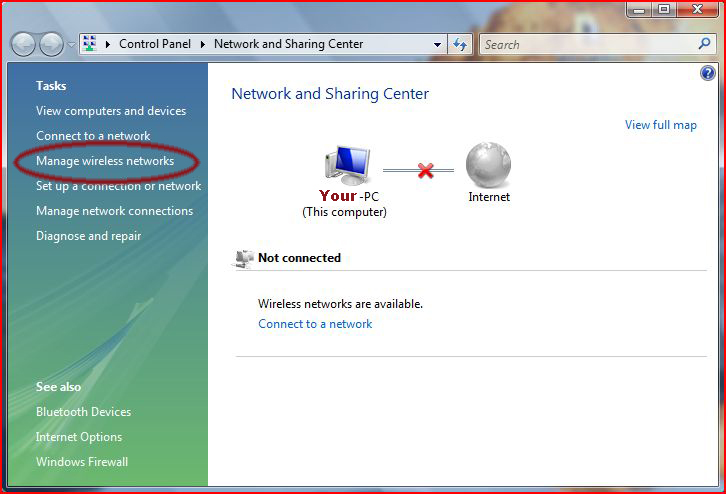Screen dimensions: 726x494
Task: Select Network and Sharing Center breadcrumb
Action: (288, 44)
